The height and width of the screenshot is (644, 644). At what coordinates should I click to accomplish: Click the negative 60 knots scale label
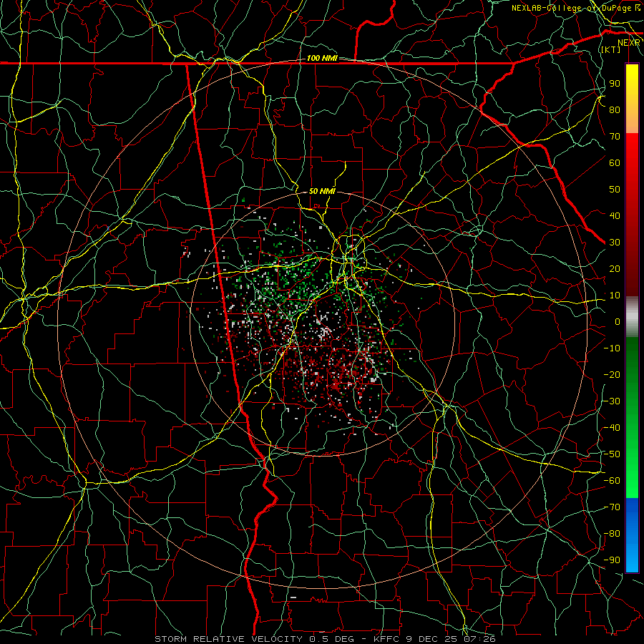(x=612, y=481)
